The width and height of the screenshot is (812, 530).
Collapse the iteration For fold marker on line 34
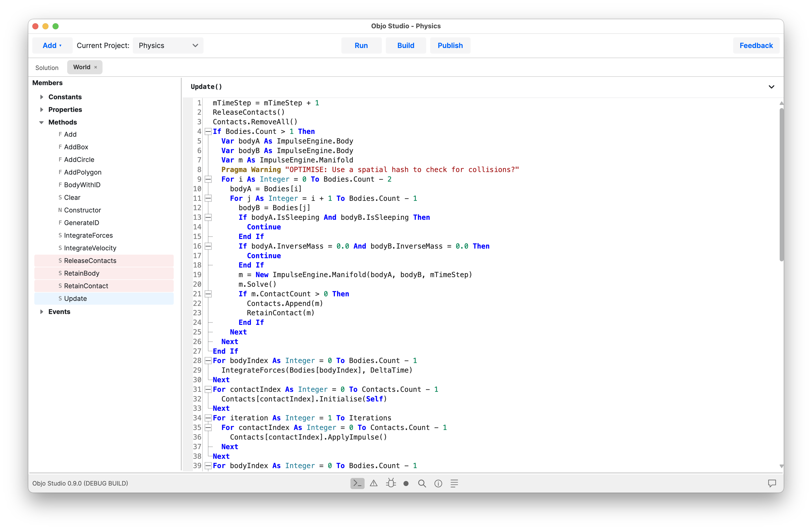pyautogui.click(x=208, y=418)
